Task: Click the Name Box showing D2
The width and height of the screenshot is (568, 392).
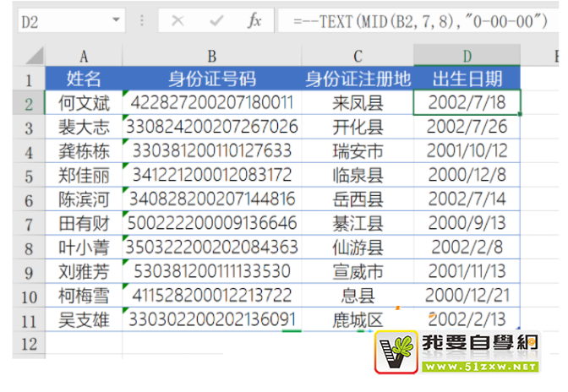Action: 59,20
